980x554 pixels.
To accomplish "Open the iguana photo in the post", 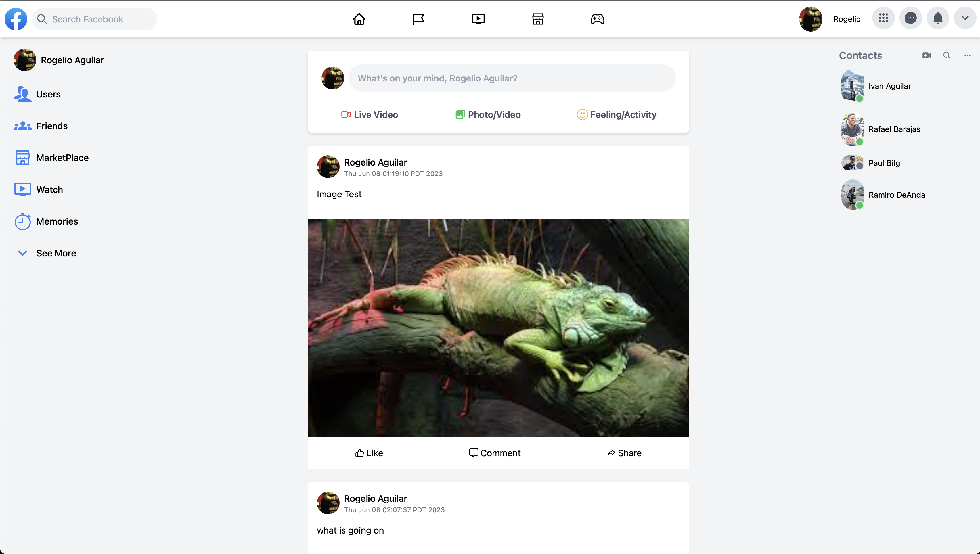I will point(498,328).
